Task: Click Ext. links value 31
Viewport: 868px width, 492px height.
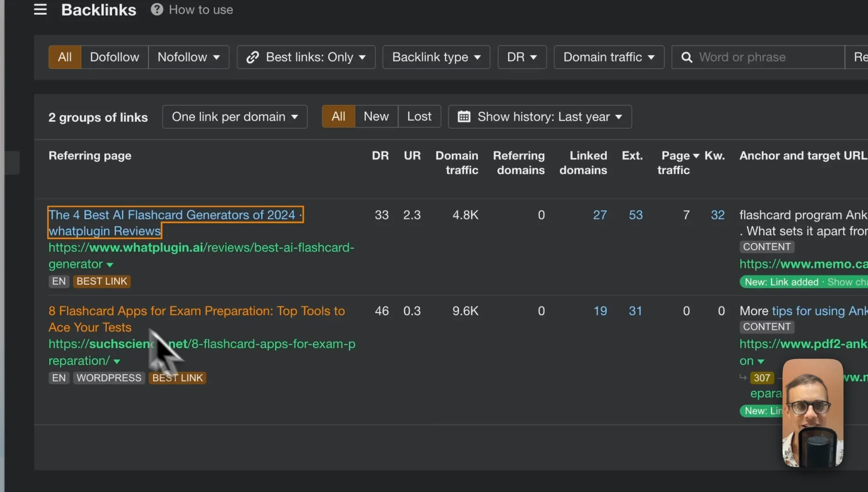Action: pyautogui.click(x=635, y=311)
